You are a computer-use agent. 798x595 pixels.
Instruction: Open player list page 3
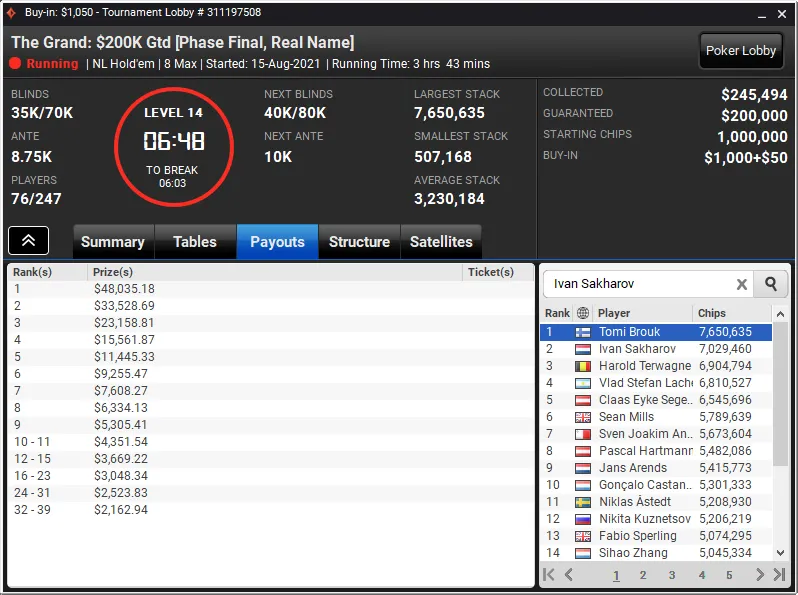(672, 575)
